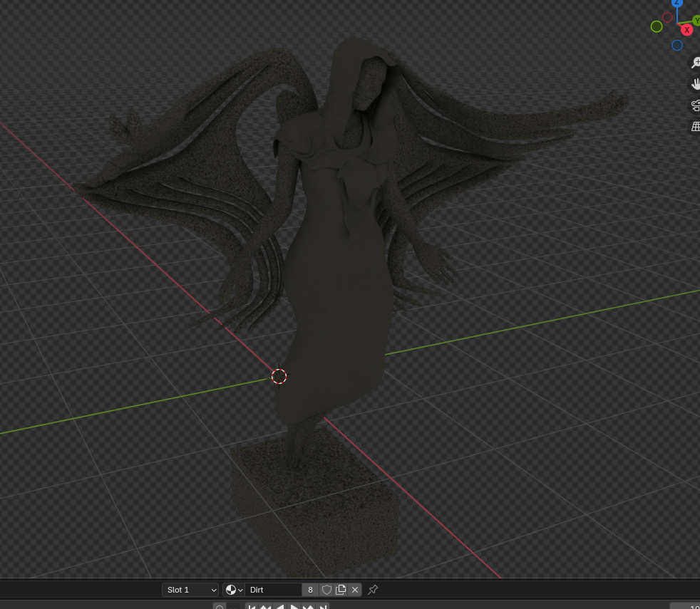This screenshot has width=700, height=609.
Task: Snap view to negative X axis circle
Action: tap(667, 17)
